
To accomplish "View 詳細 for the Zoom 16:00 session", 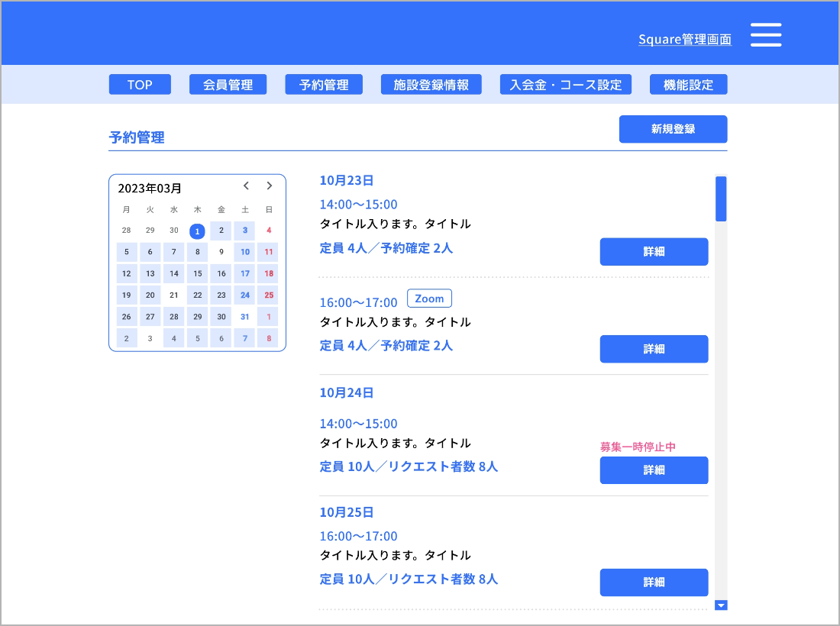I will (654, 349).
